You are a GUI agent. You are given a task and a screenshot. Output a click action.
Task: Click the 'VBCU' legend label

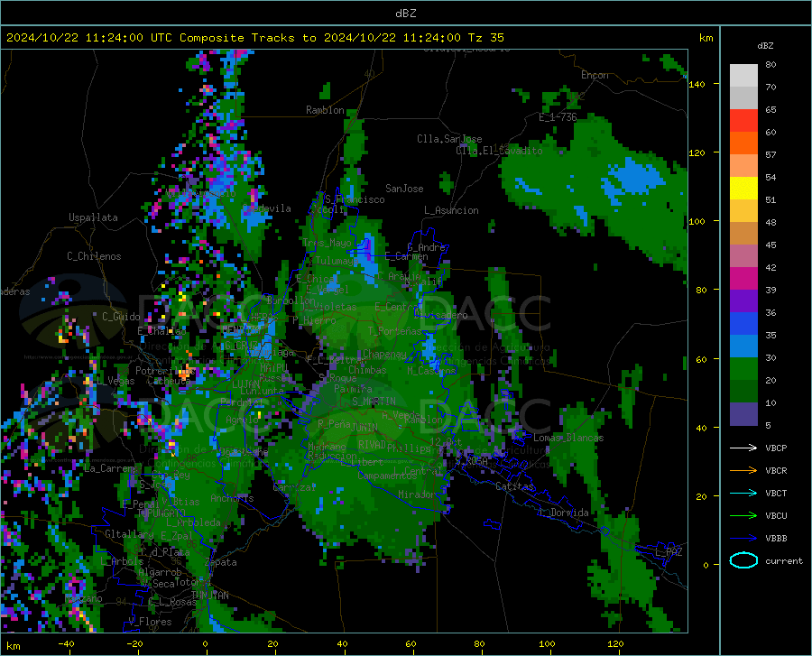[776, 516]
